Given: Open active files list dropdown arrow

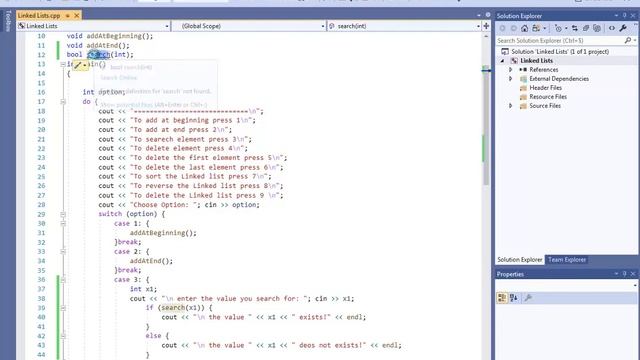Looking at the screenshot, I should pyautogui.click(x=479, y=15).
